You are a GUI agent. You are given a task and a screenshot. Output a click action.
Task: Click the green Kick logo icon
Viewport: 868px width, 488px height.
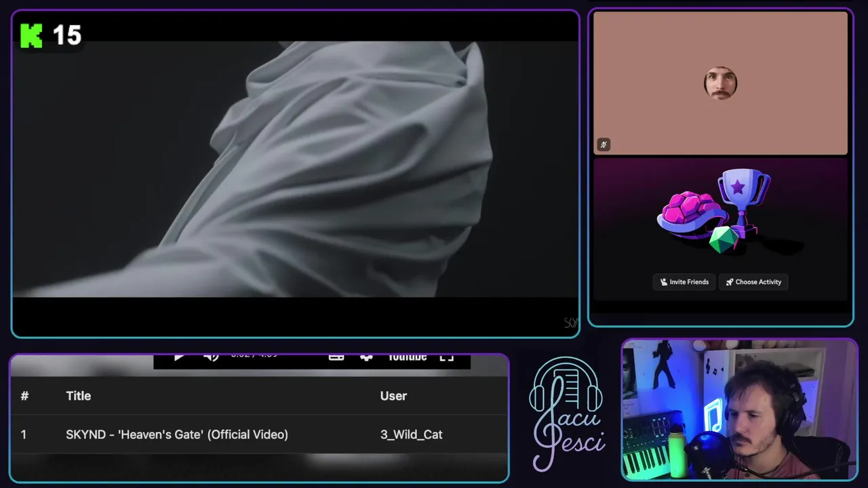coord(31,36)
